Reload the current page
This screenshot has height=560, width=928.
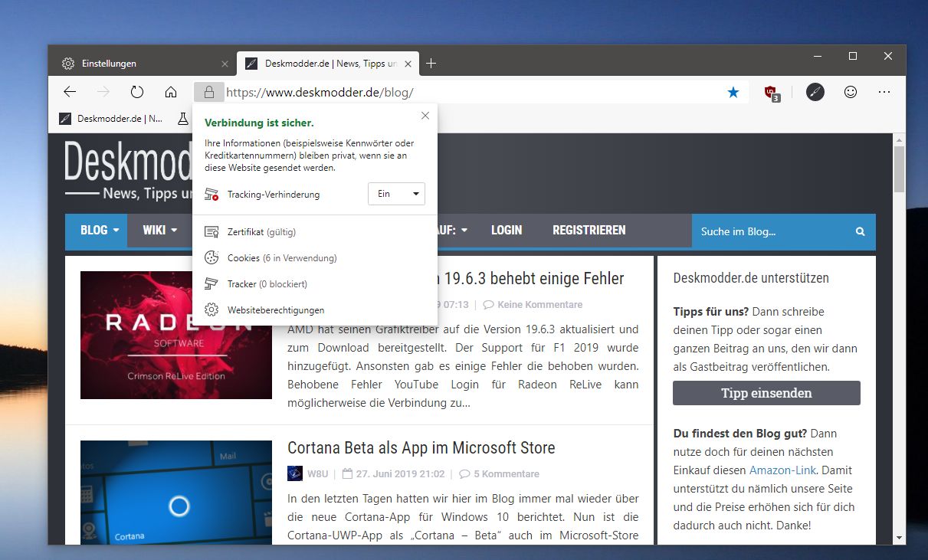click(137, 92)
